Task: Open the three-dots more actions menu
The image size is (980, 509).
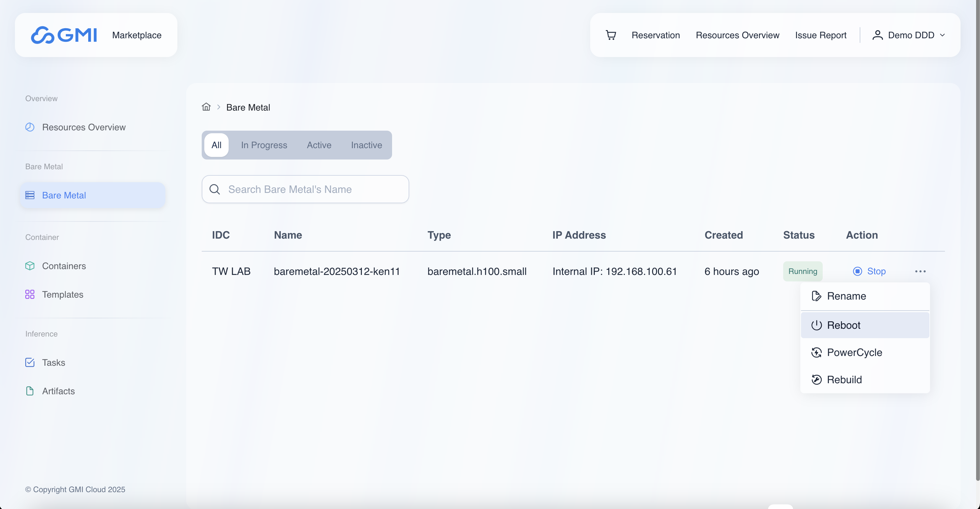Action: [x=920, y=271]
